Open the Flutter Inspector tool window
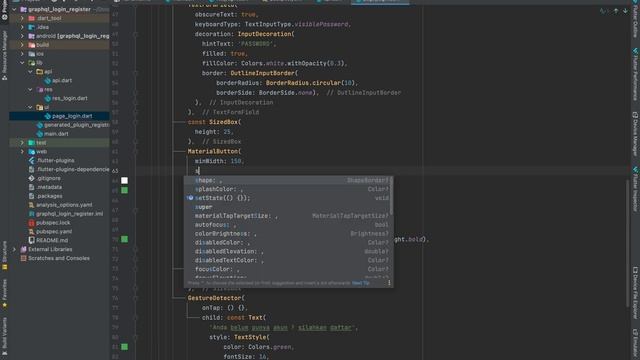Image resolution: width=640 pixels, height=360 pixels. pos(636,189)
